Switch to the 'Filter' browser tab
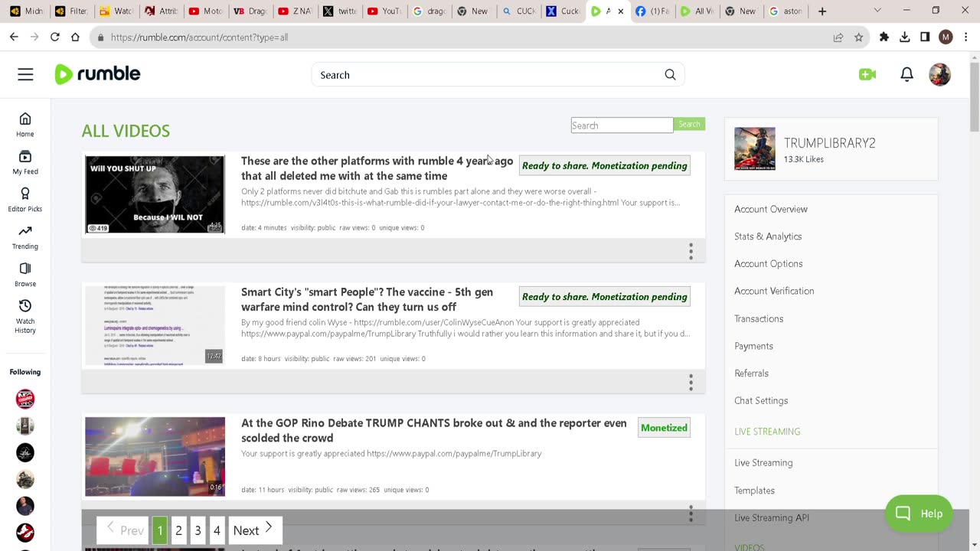 tap(71, 11)
